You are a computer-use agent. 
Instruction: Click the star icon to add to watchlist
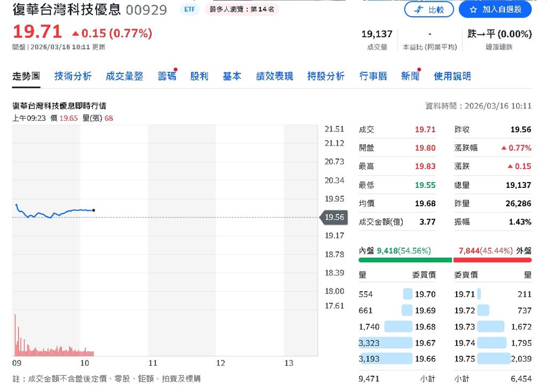click(472, 9)
